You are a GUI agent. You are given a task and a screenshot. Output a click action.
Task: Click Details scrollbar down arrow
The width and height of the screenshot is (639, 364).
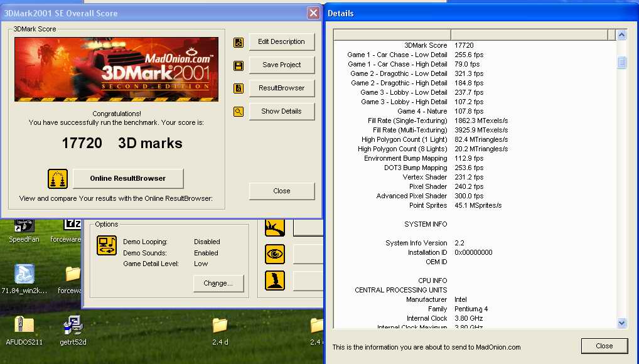(x=621, y=323)
